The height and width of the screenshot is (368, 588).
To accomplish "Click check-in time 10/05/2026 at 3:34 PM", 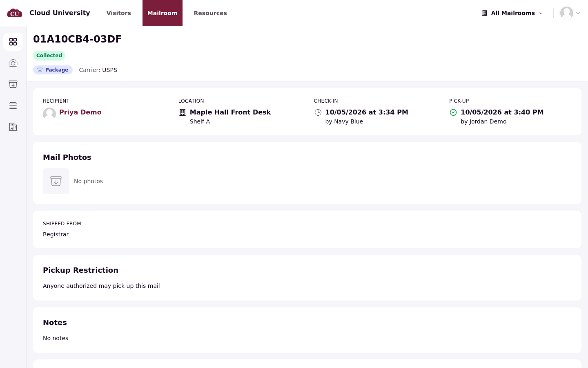I will tap(367, 112).
